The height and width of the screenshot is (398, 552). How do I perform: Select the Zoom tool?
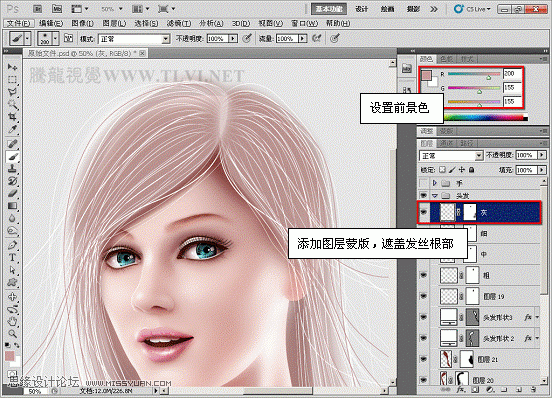[x=13, y=334]
